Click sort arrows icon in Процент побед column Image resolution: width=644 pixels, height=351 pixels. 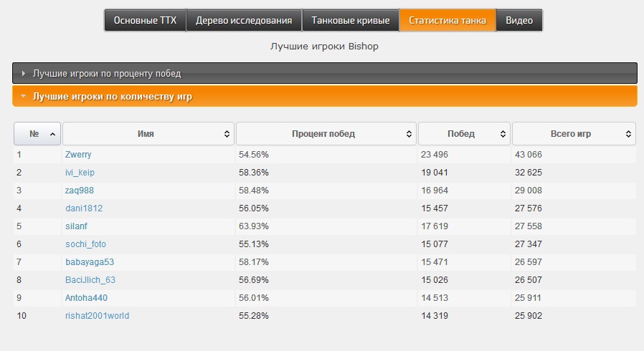[409, 134]
